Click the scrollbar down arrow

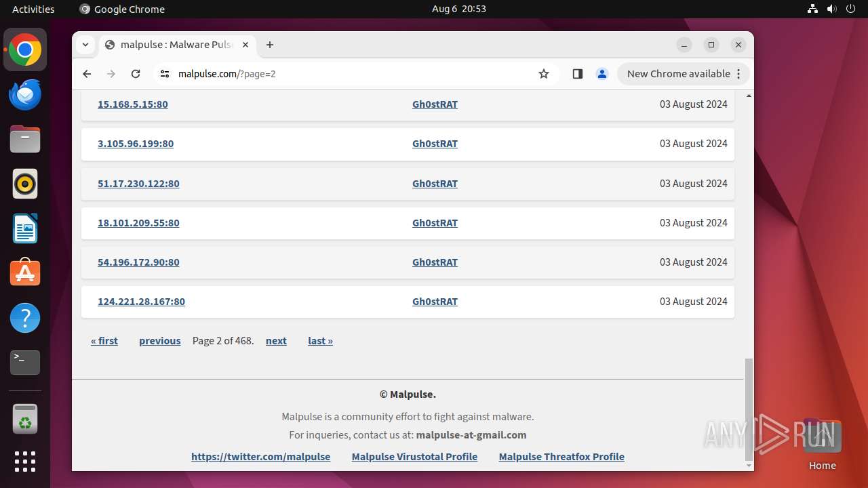(749, 466)
